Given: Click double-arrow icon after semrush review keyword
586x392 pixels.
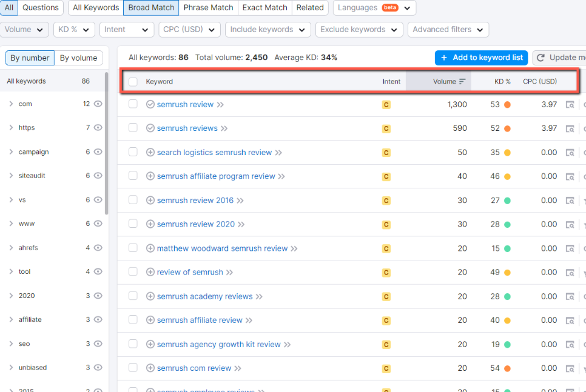Looking at the screenshot, I should tap(220, 105).
